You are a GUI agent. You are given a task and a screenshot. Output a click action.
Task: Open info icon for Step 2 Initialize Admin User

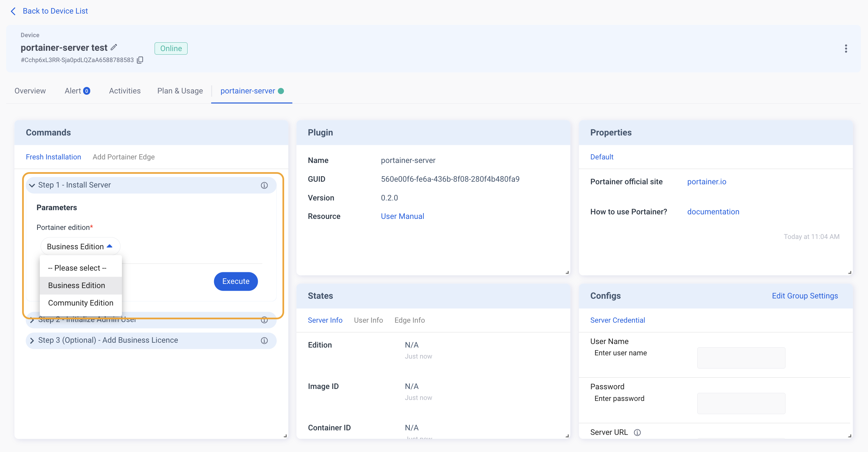(264, 320)
